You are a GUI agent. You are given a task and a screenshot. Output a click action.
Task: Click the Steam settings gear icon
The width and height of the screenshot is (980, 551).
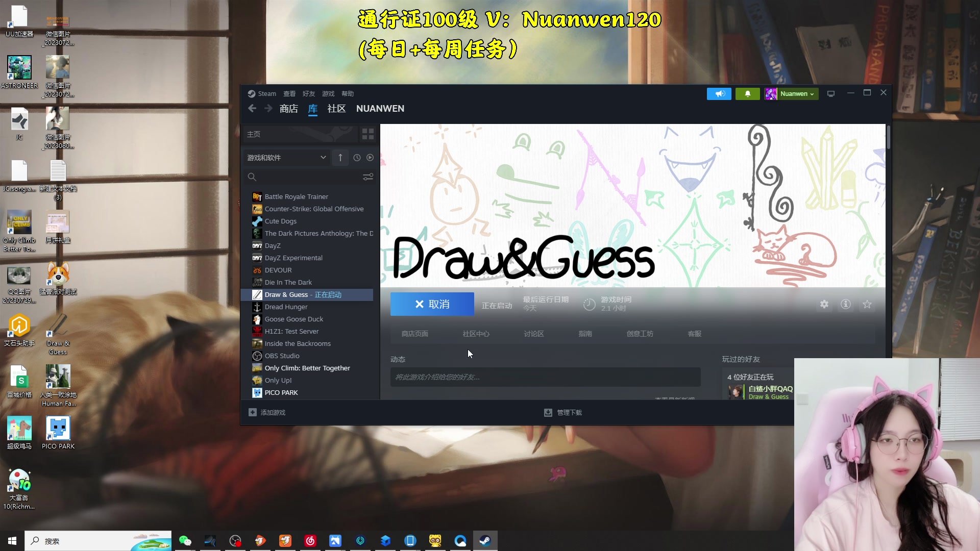[x=824, y=304]
